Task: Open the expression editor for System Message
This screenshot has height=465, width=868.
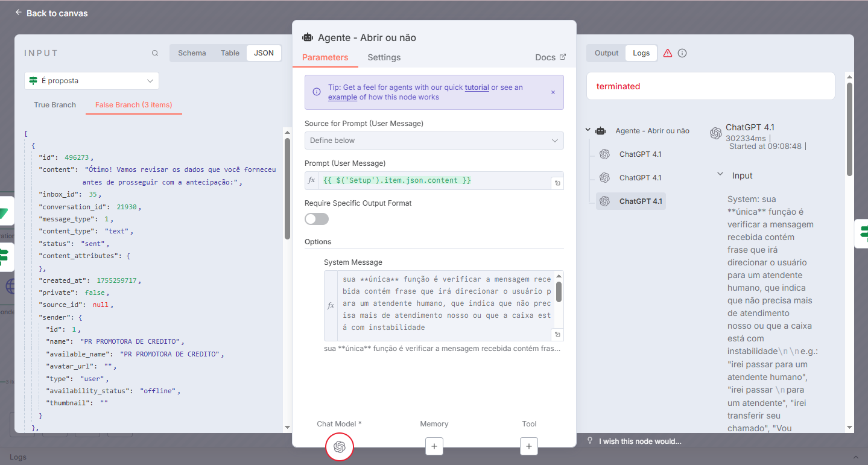Action: 558,335
